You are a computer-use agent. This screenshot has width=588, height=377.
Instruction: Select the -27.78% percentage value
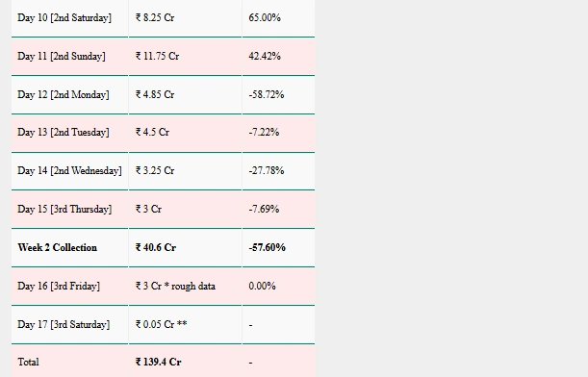point(267,171)
